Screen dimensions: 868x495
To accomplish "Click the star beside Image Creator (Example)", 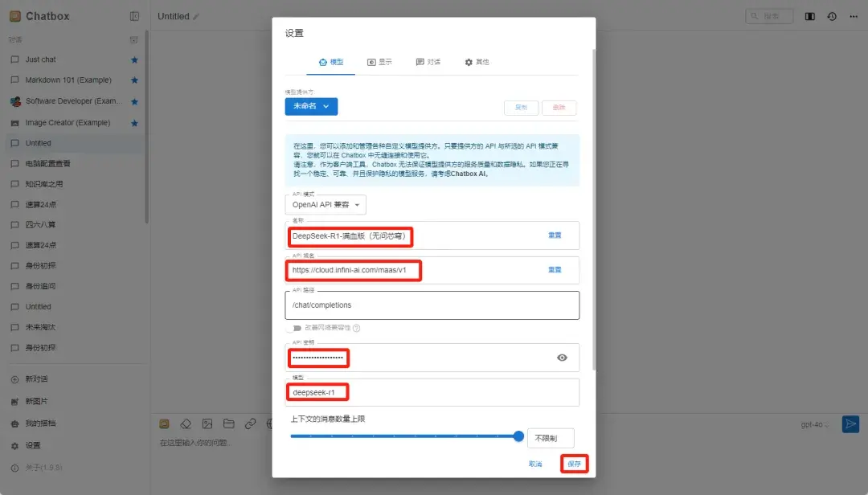I will click(x=134, y=123).
